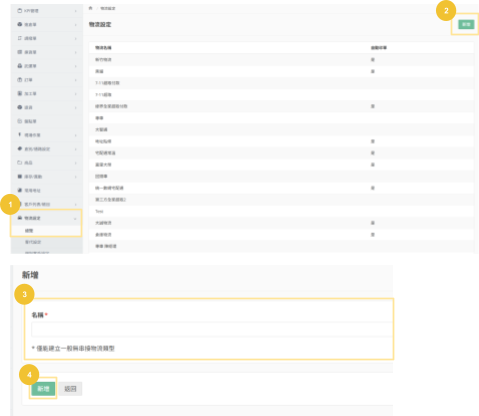Select the Test row in logistics list

pyautogui.click(x=281, y=211)
